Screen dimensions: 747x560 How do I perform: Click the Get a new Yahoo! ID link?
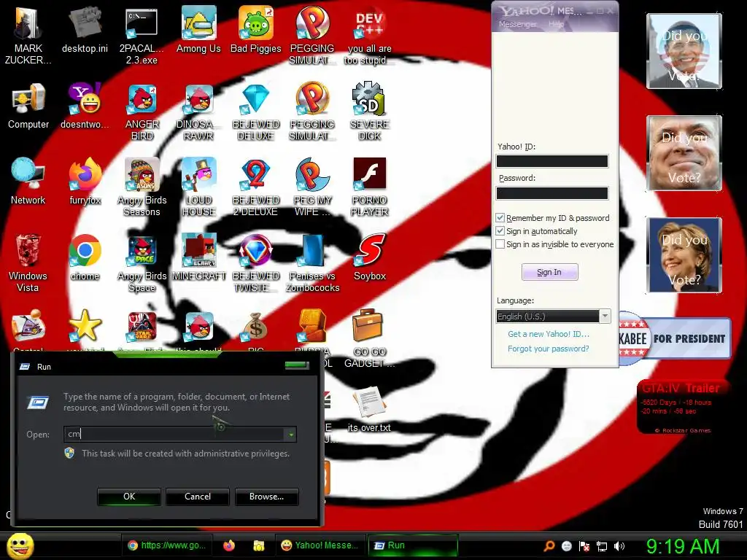[x=549, y=334]
